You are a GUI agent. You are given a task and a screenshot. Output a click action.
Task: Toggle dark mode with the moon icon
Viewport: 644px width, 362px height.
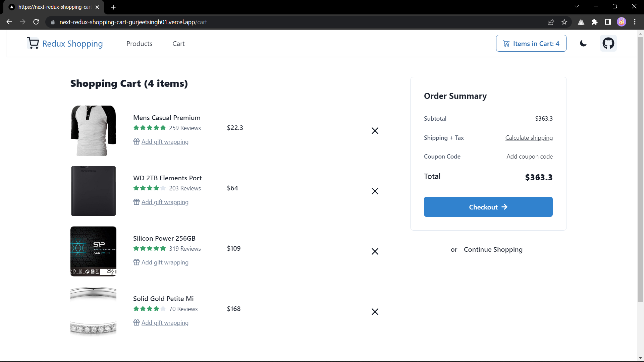click(583, 43)
